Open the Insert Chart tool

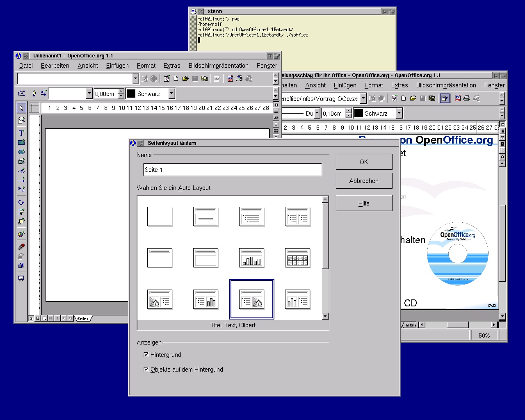tap(21, 234)
